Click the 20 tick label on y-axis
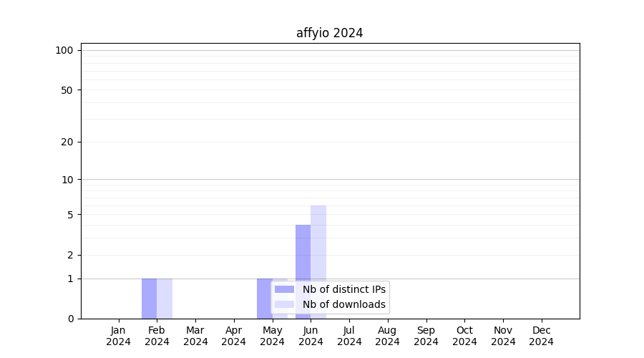This screenshot has width=644, height=358. [x=67, y=142]
